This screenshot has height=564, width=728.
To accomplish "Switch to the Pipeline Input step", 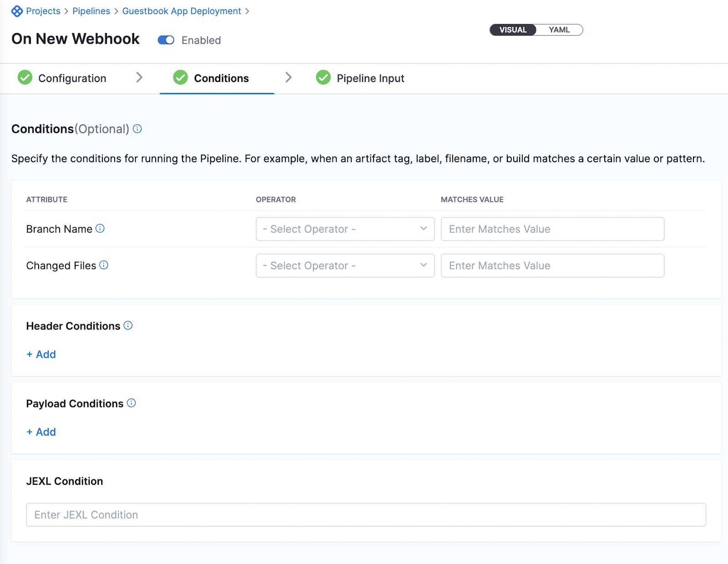I will click(371, 78).
